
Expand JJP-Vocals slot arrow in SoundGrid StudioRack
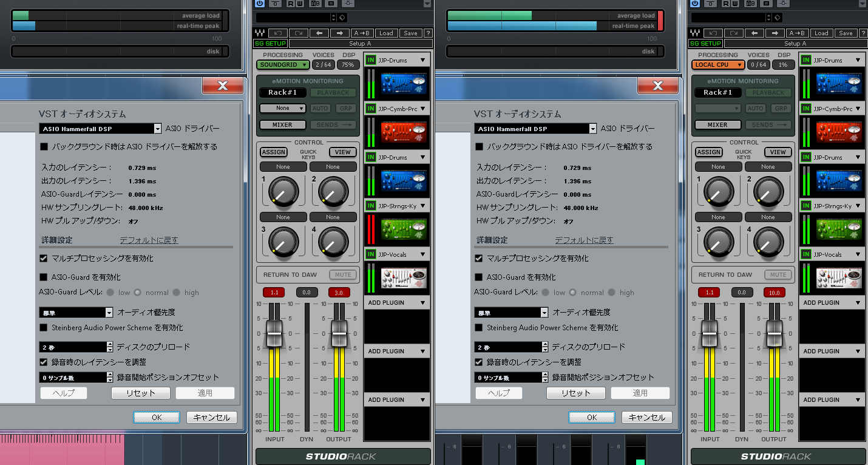(x=423, y=254)
